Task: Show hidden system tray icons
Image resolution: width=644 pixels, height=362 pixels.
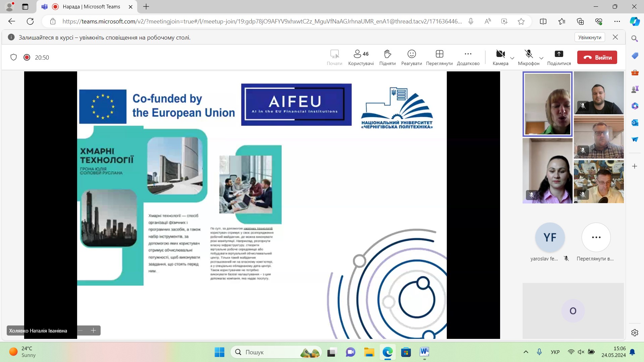Action: pos(526,352)
